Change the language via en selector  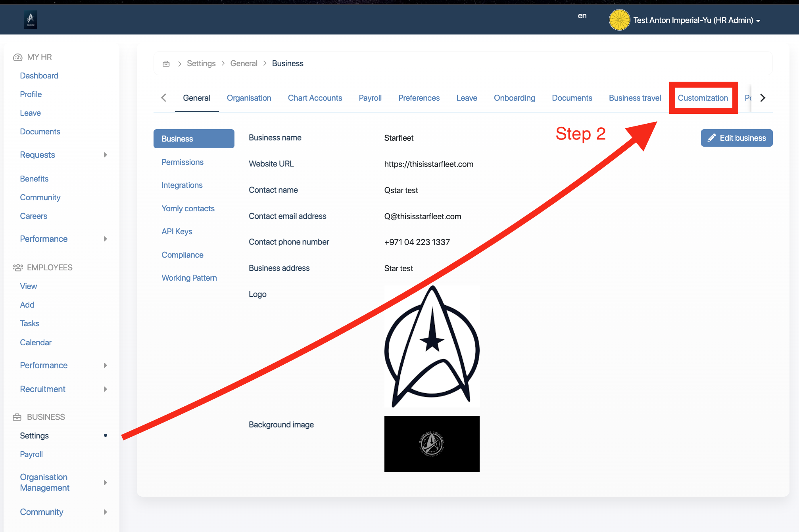[x=582, y=16]
